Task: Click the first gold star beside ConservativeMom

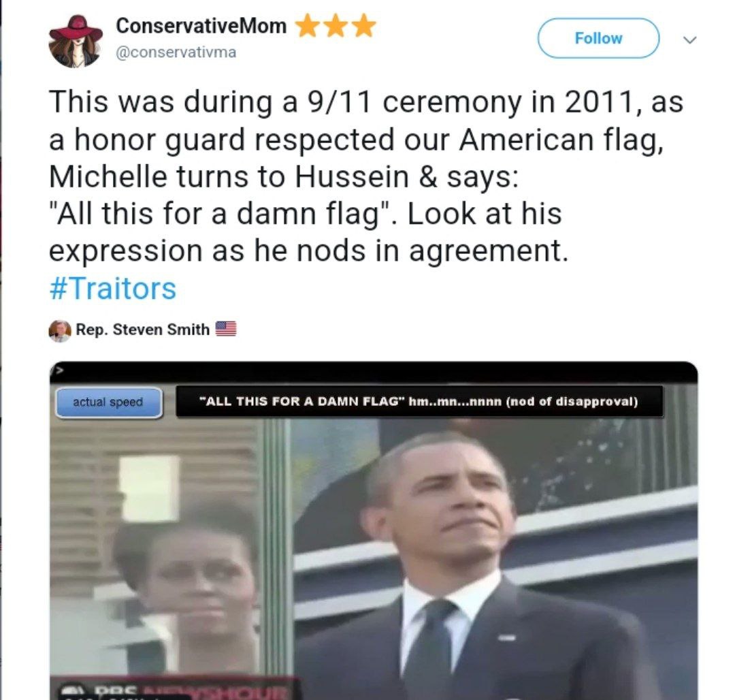Action: (x=308, y=26)
